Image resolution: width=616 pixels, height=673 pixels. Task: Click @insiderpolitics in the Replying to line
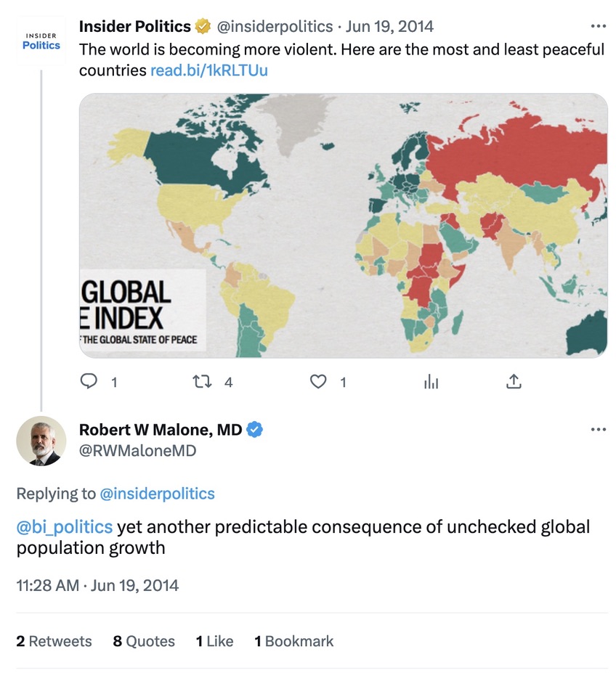point(157,494)
